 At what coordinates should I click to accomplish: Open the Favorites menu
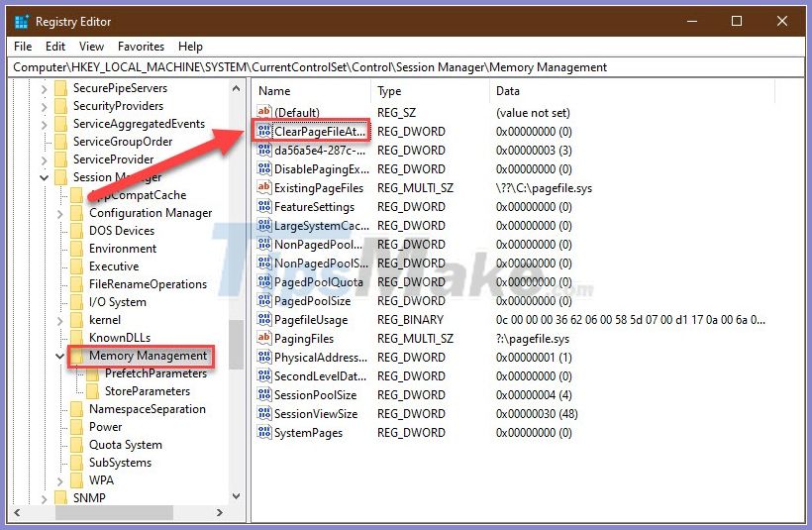pos(141,47)
